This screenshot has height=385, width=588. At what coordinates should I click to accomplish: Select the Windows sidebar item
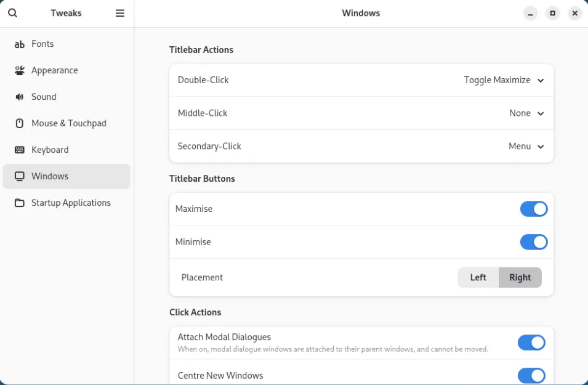(66, 176)
